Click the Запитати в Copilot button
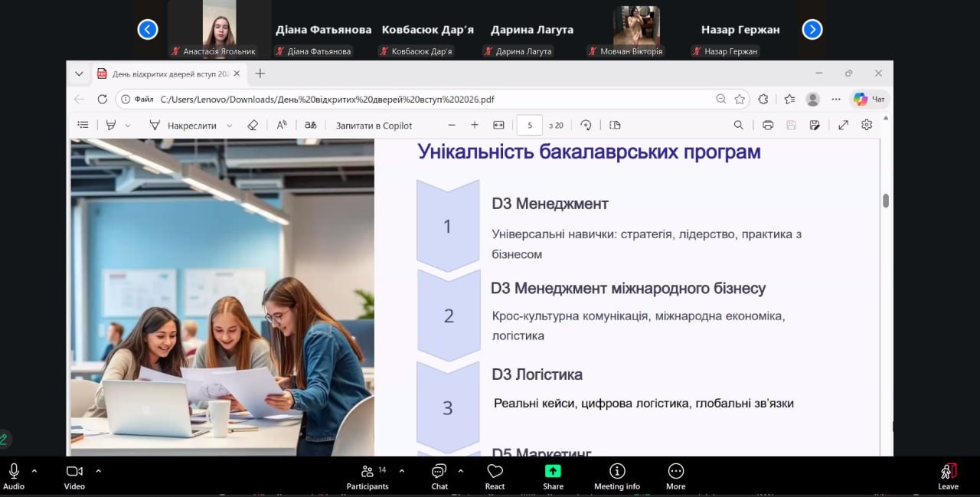980x497 pixels. pyautogui.click(x=374, y=126)
